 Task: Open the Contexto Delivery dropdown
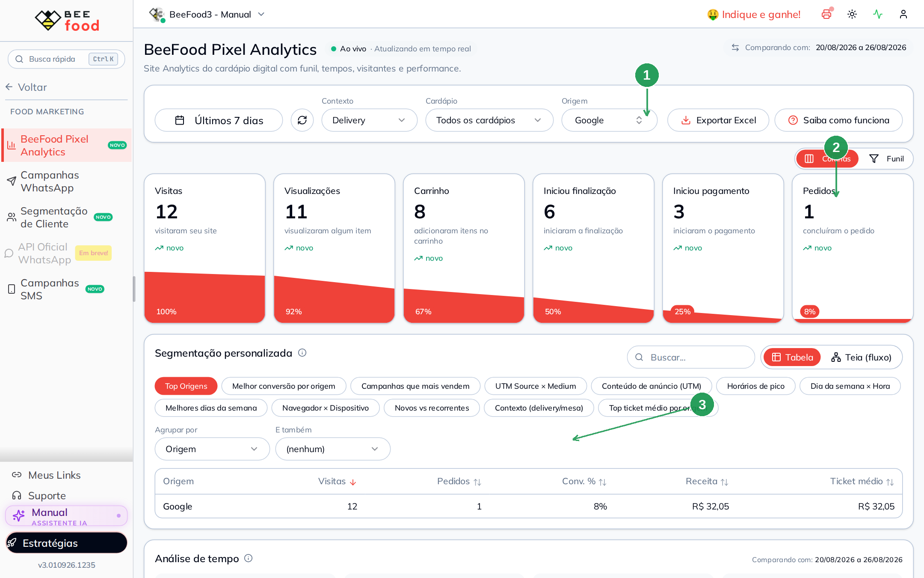click(x=369, y=120)
